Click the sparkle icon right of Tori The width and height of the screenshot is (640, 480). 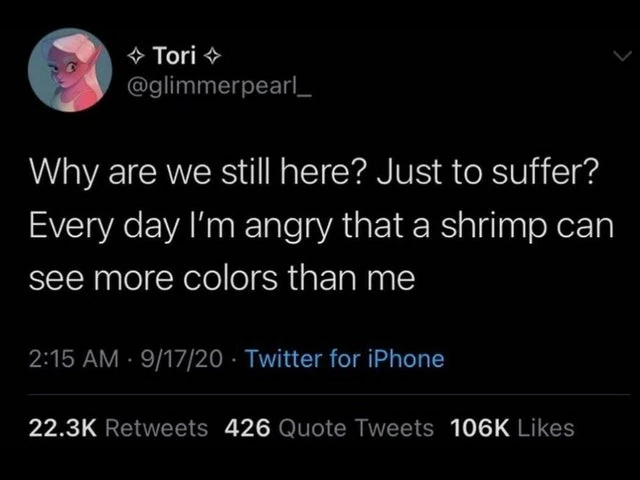click(x=212, y=57)
